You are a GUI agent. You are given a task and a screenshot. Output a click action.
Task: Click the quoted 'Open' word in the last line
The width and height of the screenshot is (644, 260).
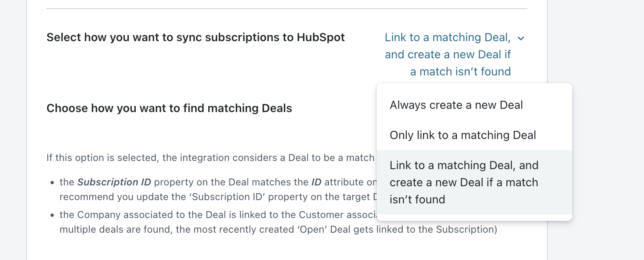pos(313,229)
